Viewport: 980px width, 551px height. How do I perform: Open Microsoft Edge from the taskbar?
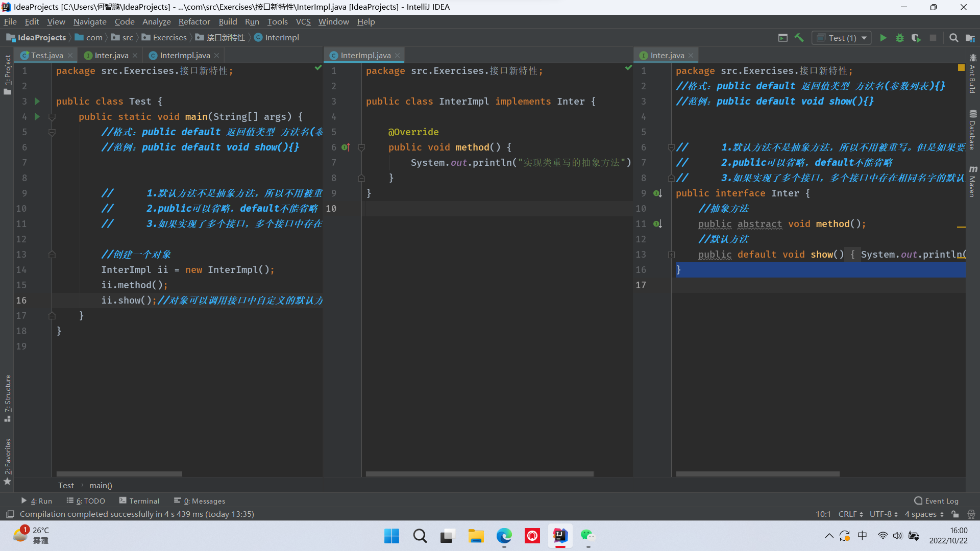coord(504,536)
